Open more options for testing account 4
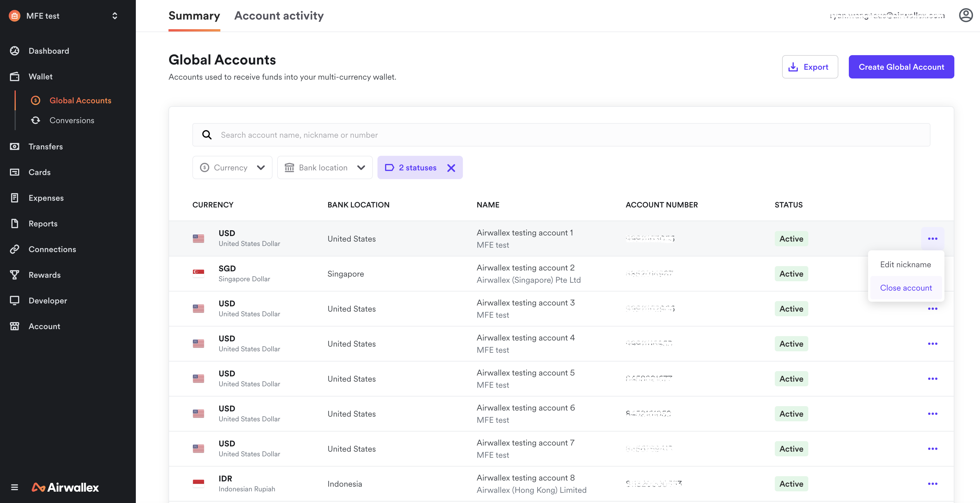This screenshot has width=980, height=503. (x=932, y=344)
